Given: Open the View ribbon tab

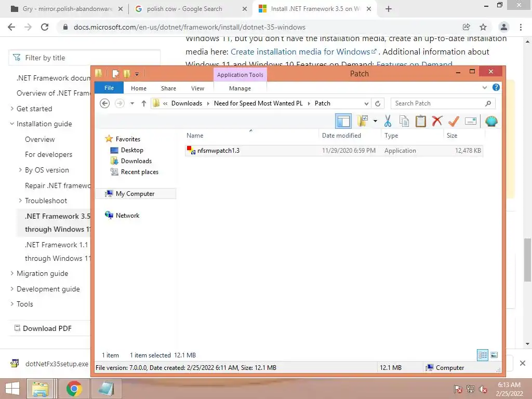Looking at the screenshot, I should click(x=197, y=88).
